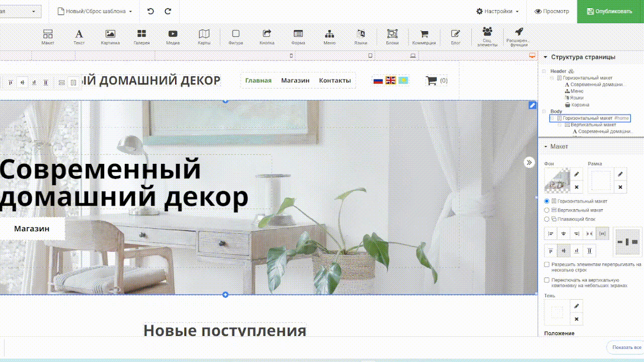Image resolution: width=644 pixels, height=362 pixels.
Task: Open the Maps element tool
Action: pyautogui.click(x=204, y=37)
